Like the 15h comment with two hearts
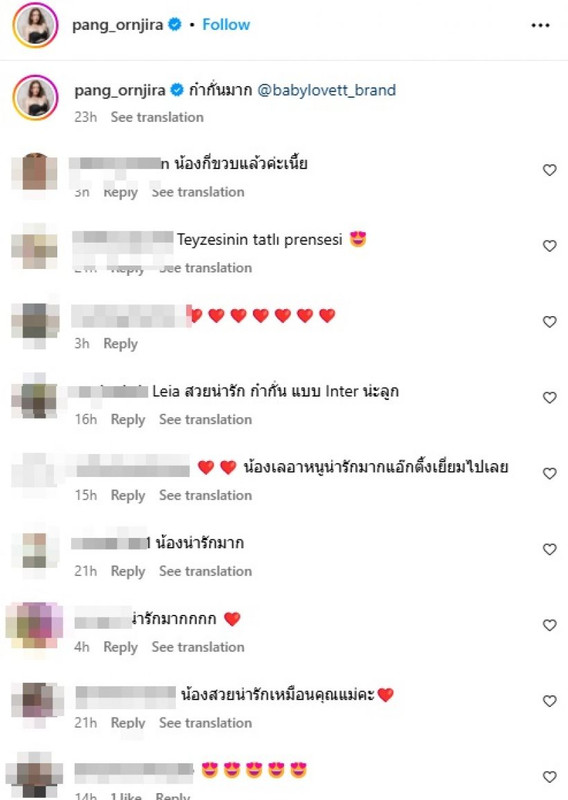This screenshot has width=568, height=800. click(x=550, y=473)
